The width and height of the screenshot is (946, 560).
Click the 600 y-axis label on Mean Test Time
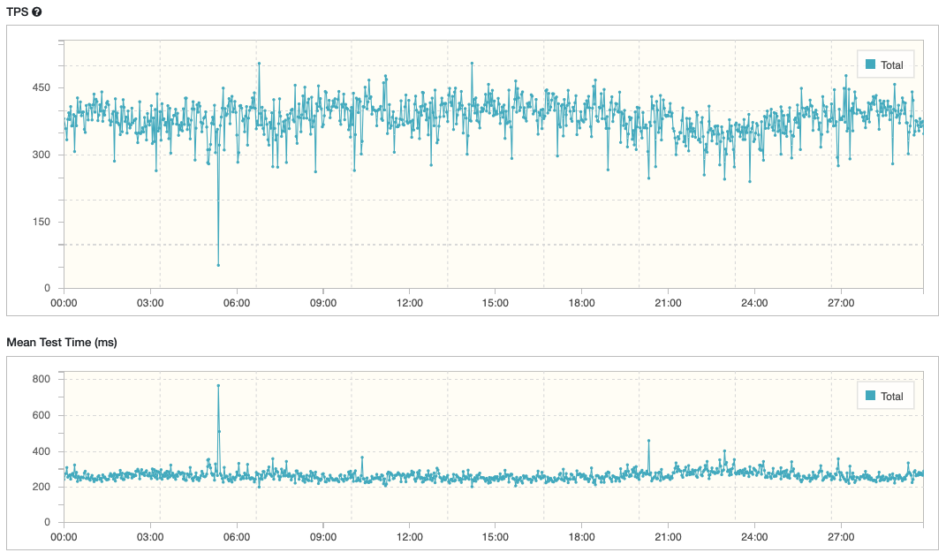click(41, 415)
